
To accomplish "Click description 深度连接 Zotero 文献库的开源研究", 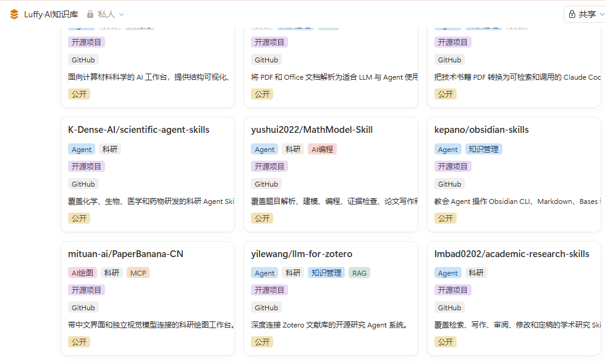I will click(x=330, y=325).
